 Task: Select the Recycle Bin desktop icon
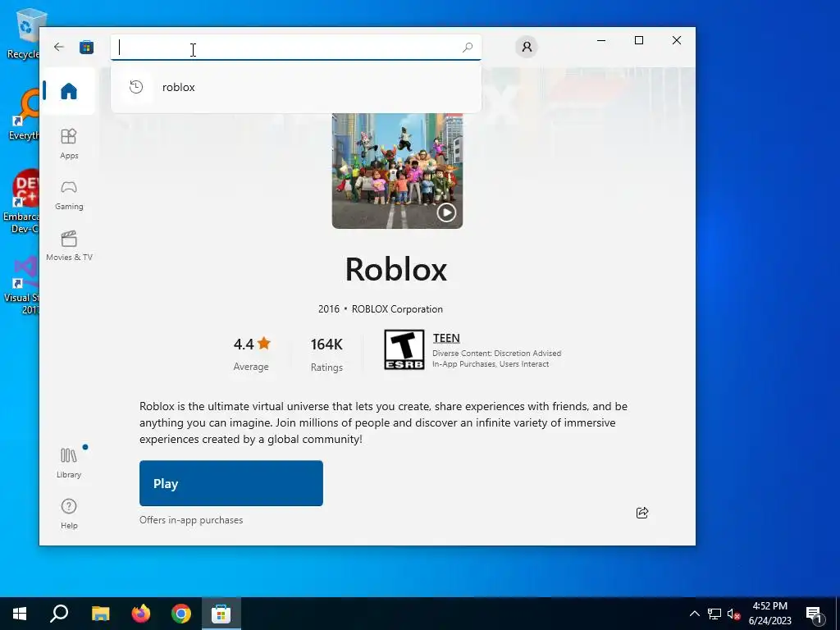point(22,33)
